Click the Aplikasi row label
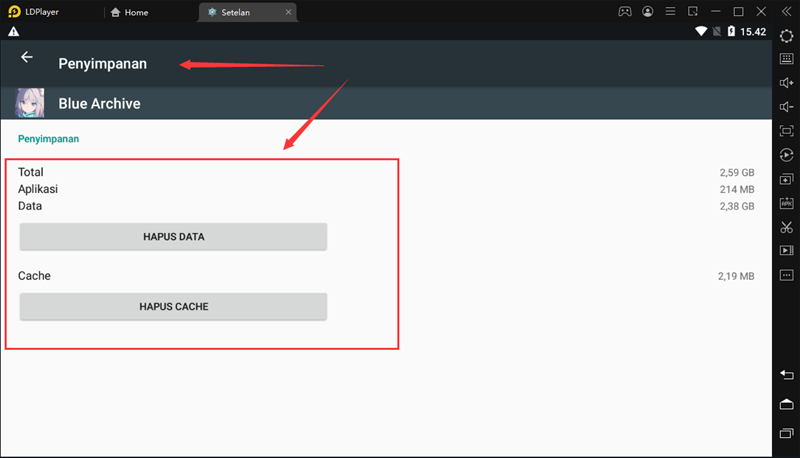Image resolution: width=800 pixels, height=458 pixels. coord(38,189)
